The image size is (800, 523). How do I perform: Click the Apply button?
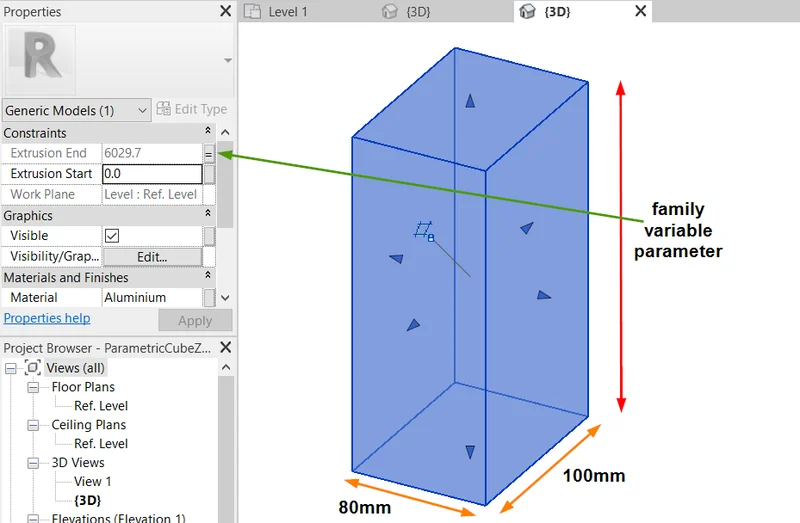click(195, 321)
